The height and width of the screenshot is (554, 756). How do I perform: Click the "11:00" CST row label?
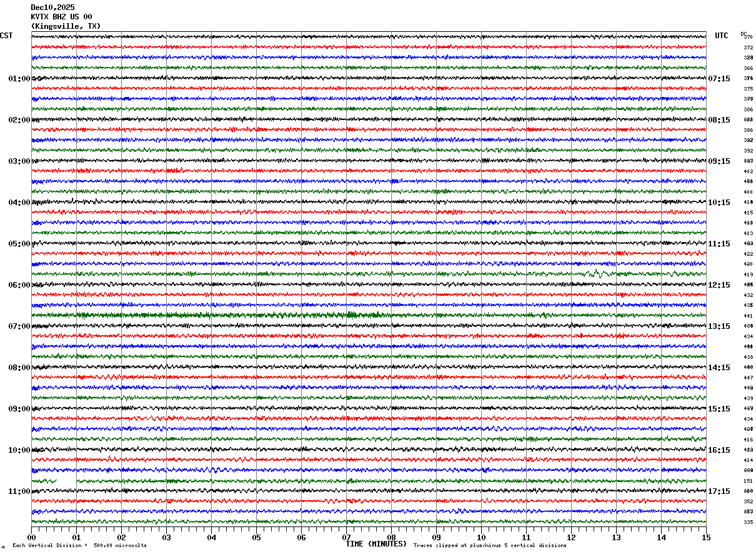click(19, 491)
